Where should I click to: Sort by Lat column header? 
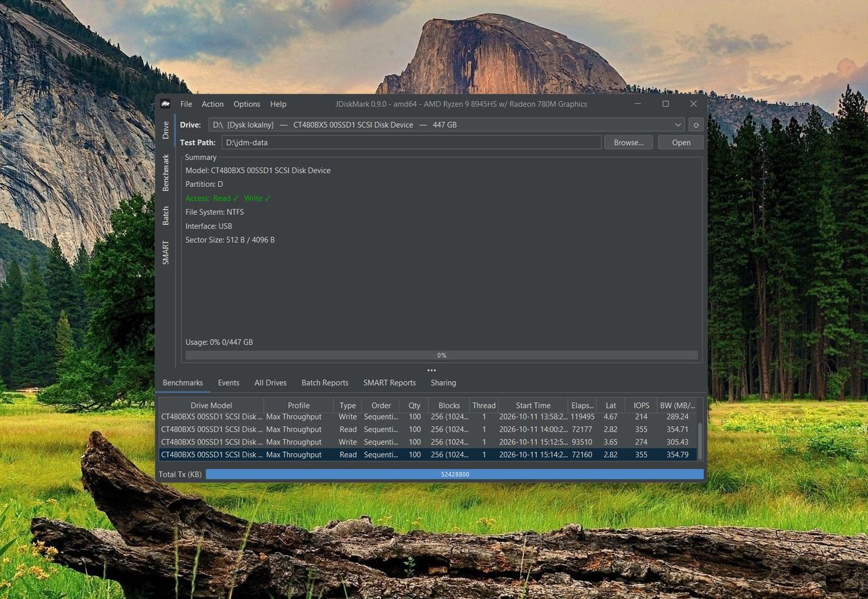[x=610, y=405]
